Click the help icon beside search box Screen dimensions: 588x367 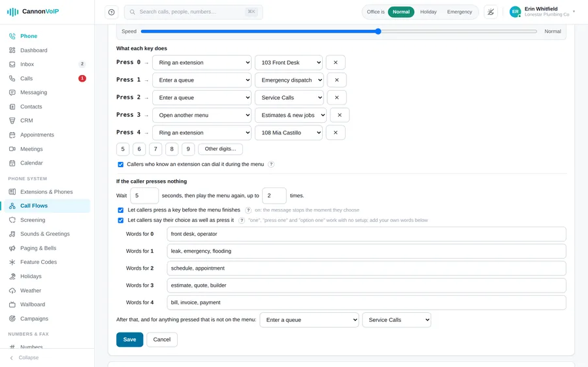(x=111, y=12)
